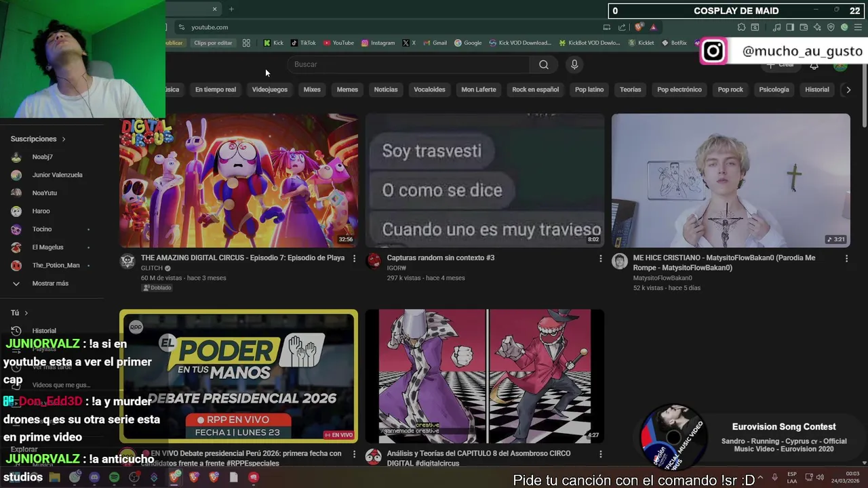Open the Kick VOD Download bookmark
The height and width of the screenshot is (488, 868).
(x=520, y=43)
